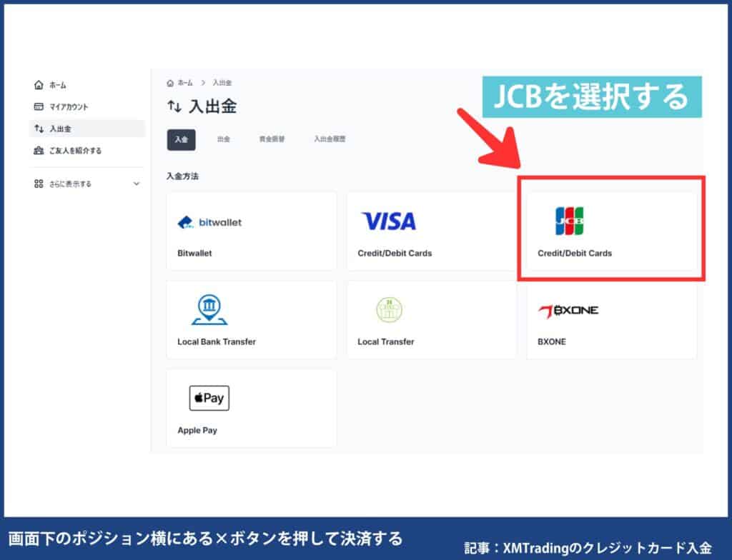Click the breadcrumb home icon
The height and width of the screenshot is (560, 732).
170,83
